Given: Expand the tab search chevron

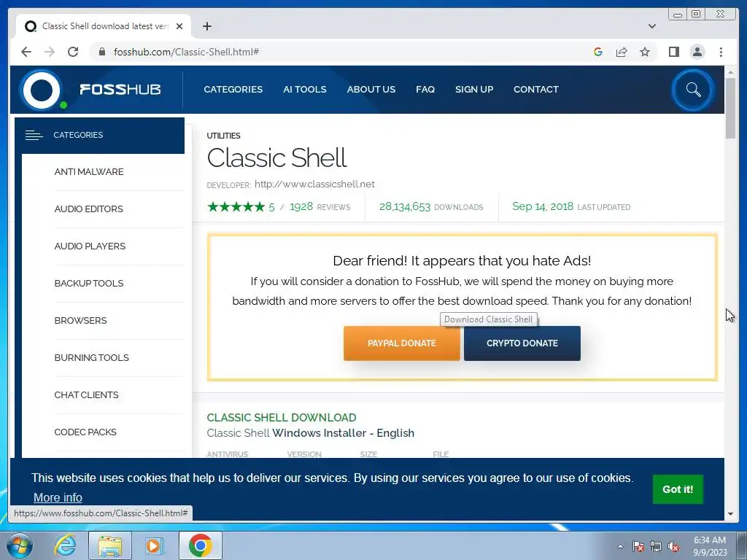Looking at the screenshot, I should pyautogui.click(x=652, y=26).
